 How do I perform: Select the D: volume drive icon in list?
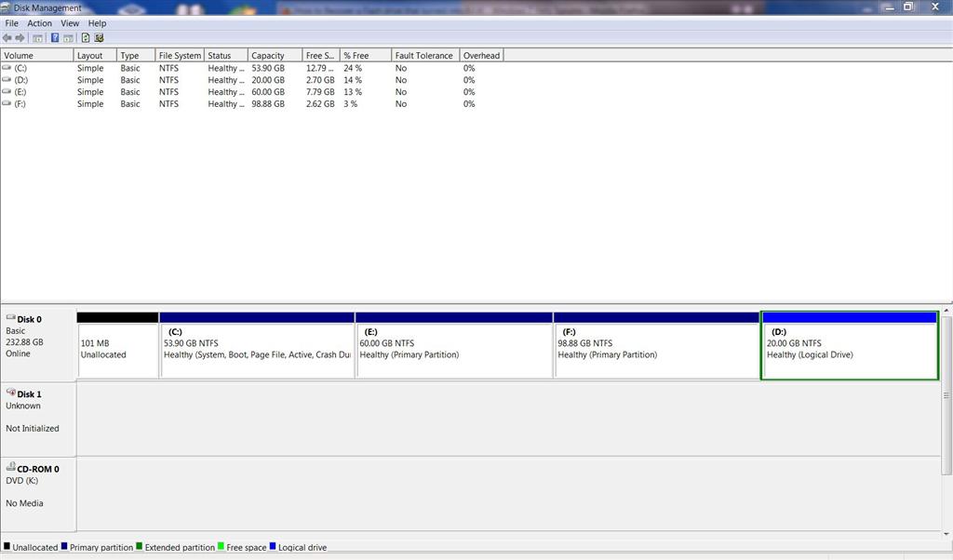[7, 80]
